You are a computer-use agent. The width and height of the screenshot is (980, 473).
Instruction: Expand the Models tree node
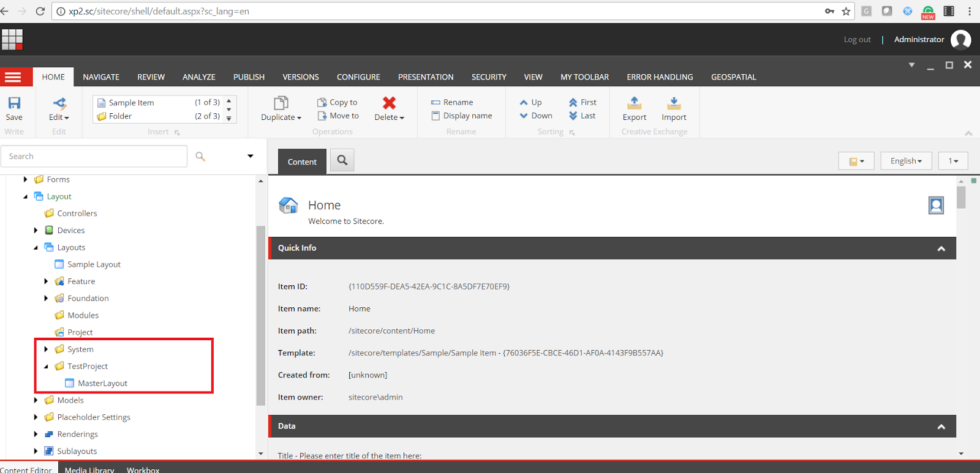pyautogui.click(x=36, y=400)
